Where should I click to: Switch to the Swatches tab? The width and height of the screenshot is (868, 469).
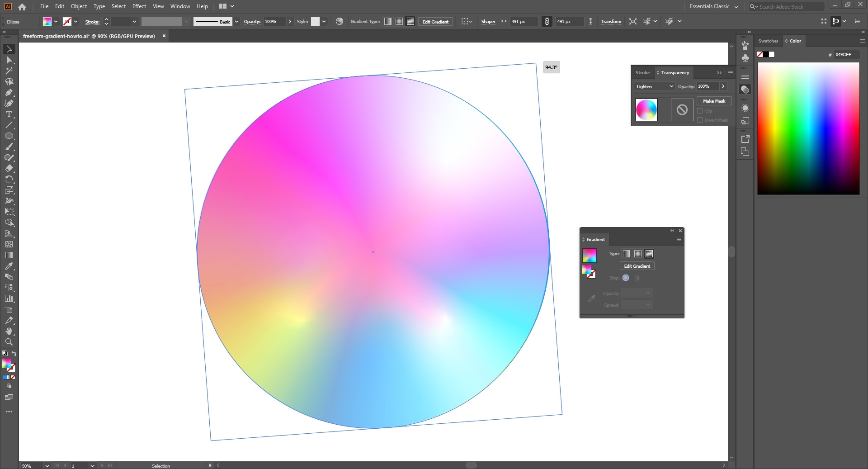click(768, 41)
